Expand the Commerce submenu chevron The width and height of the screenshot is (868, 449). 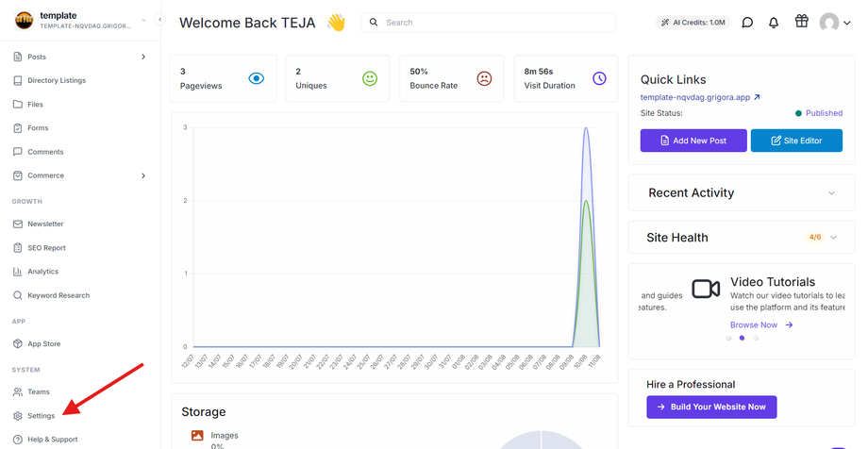click(x=143, y=175)
